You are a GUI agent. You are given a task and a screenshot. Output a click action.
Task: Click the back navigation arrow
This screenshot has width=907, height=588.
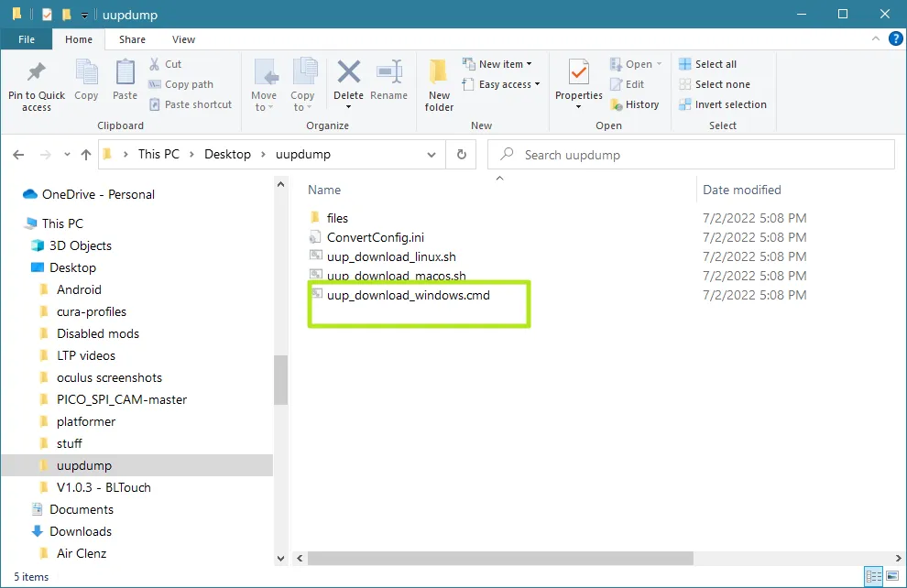pos(18,154)
